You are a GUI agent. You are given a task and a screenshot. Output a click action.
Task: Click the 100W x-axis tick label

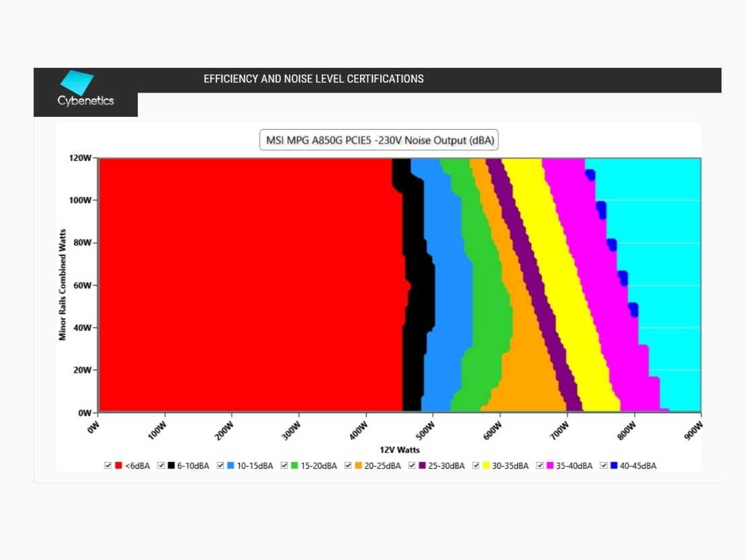157,430
